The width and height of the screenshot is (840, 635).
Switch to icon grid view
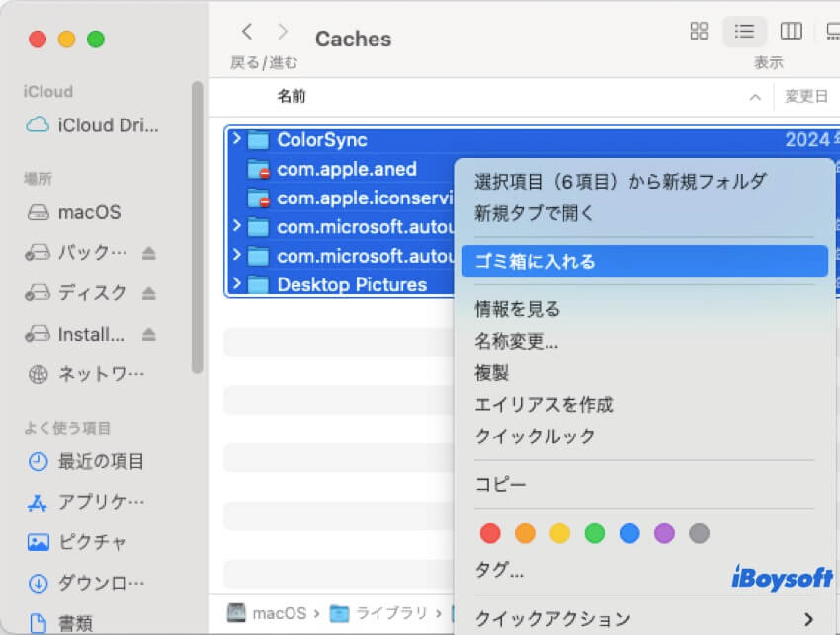699,32
